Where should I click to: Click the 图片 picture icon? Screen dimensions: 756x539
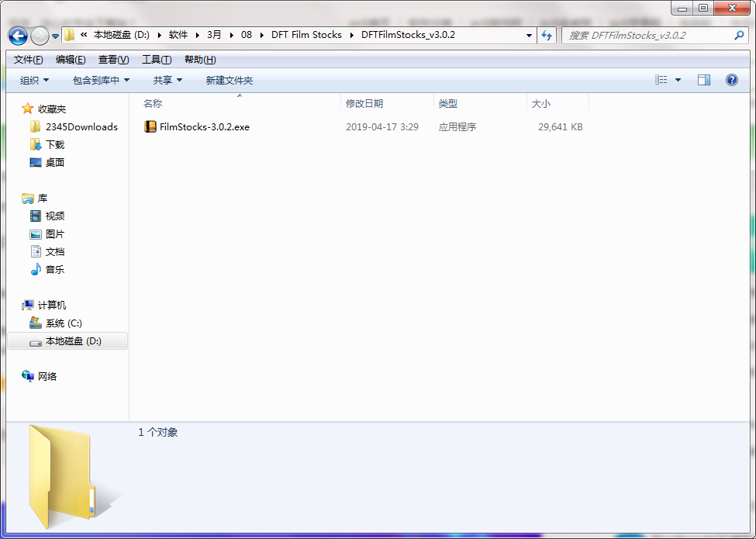[x=35, y=234]
